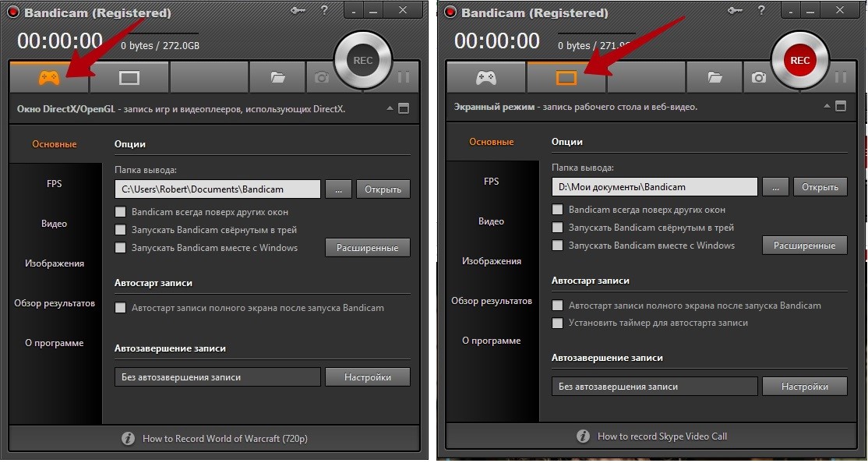This screenshot has height=463, width=868.
Task: Open 'How to record Skype Video Call' link
Action: coord(662,436)
